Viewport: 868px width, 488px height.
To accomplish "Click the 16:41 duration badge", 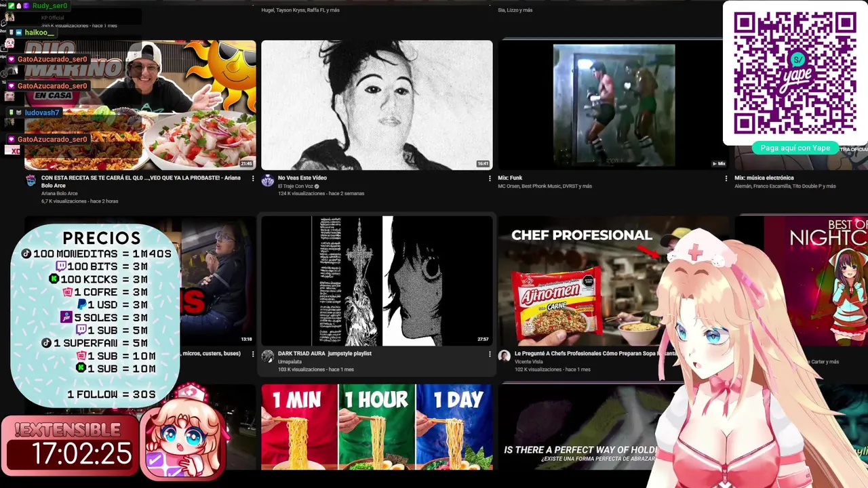I will (x=483, y=163).
